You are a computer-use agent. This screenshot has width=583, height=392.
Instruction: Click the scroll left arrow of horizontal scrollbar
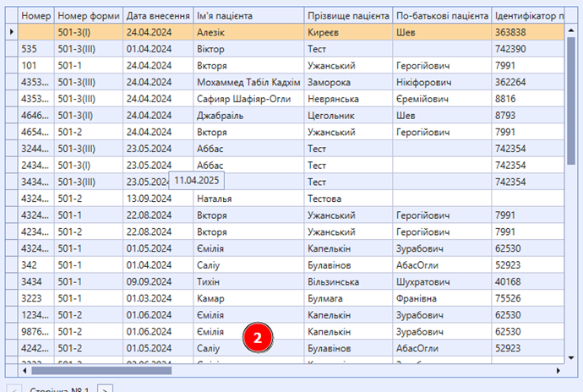[25, 370]
